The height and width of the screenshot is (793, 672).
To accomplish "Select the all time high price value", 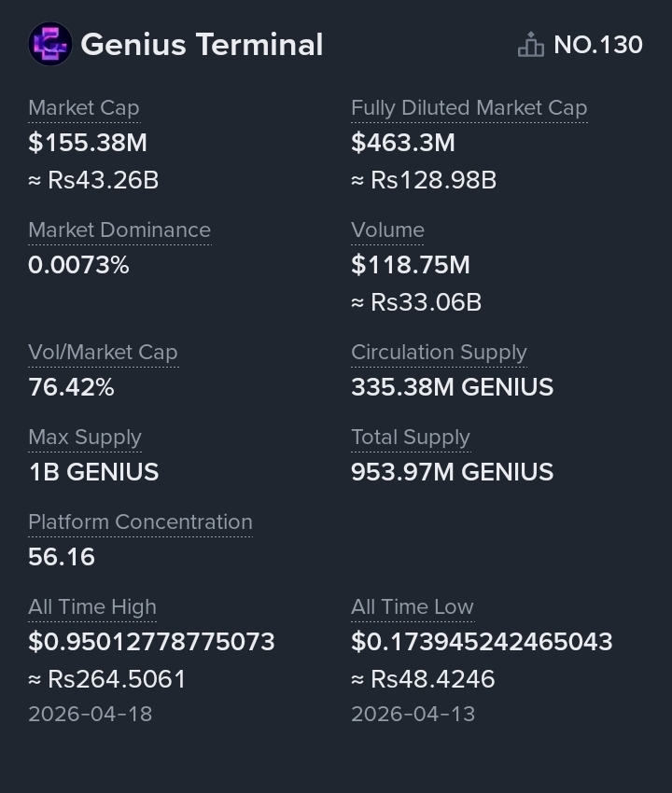I will [151, 642].
